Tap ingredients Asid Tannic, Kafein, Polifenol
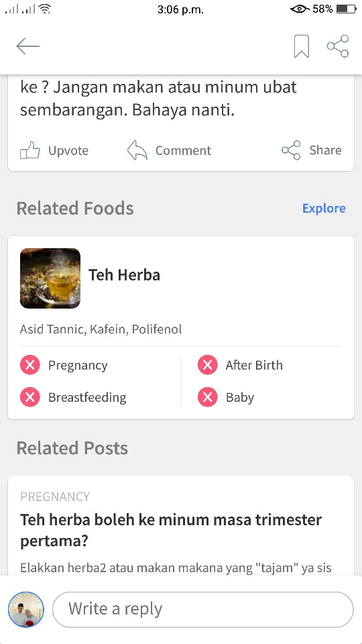 [101, 329]
